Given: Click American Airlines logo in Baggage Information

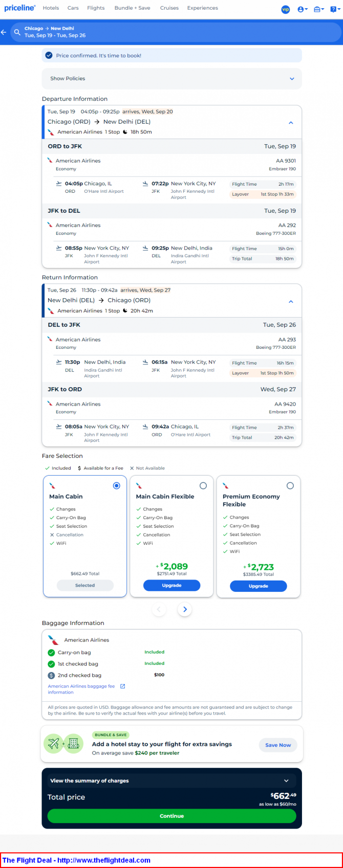Looking at the screenshot, I should click(x=53, y=640).
